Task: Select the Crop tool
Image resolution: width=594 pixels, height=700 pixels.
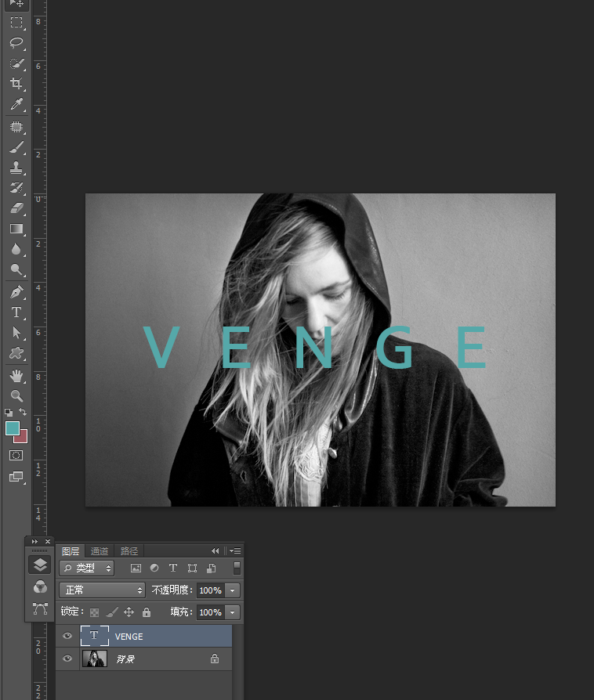Action: 16,84
